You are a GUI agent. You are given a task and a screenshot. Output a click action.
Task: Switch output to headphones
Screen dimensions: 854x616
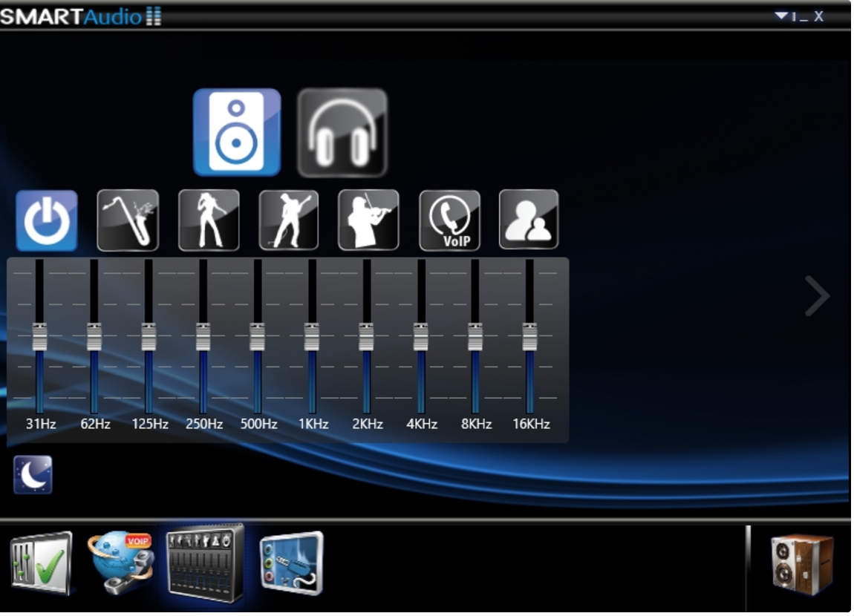(342, 133)
